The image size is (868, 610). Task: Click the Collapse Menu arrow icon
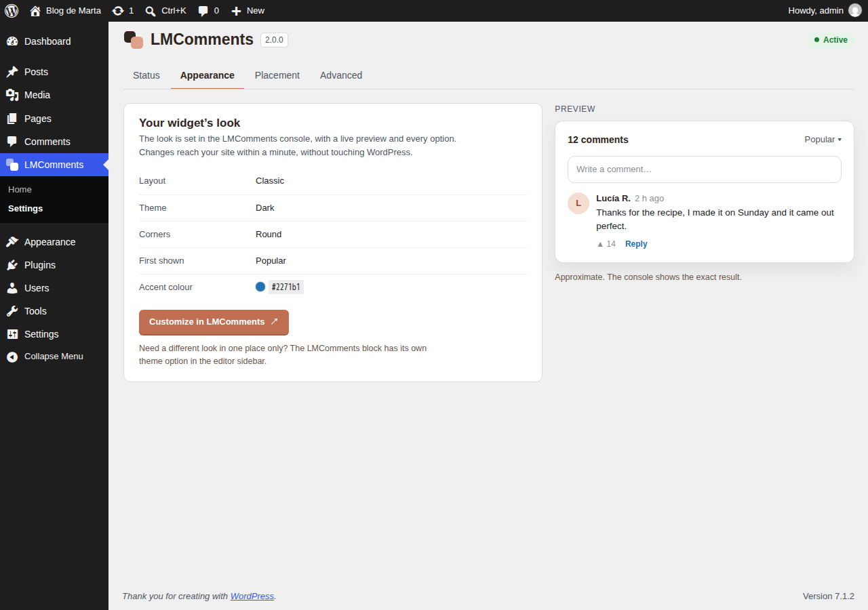pyautogui.click(x=12, y=357)
